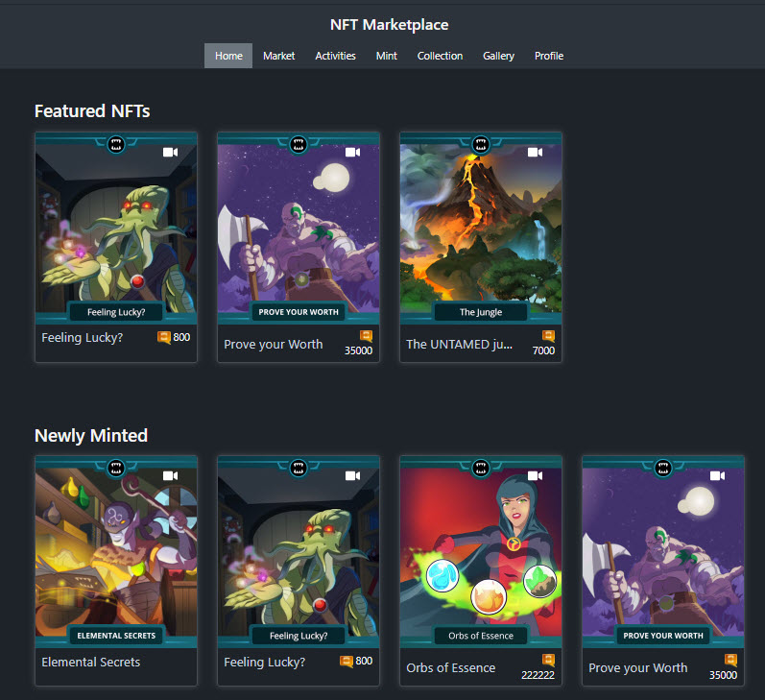765x700 pixels.
Task: Click the 'NFT Marketplace' title
Action: [x=390, y=25]
